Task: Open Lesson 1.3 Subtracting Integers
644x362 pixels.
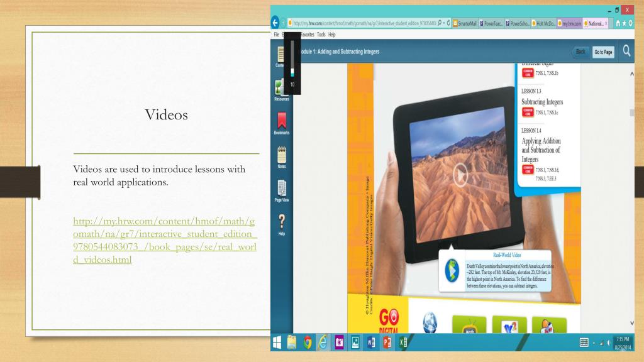Action: 542,102
